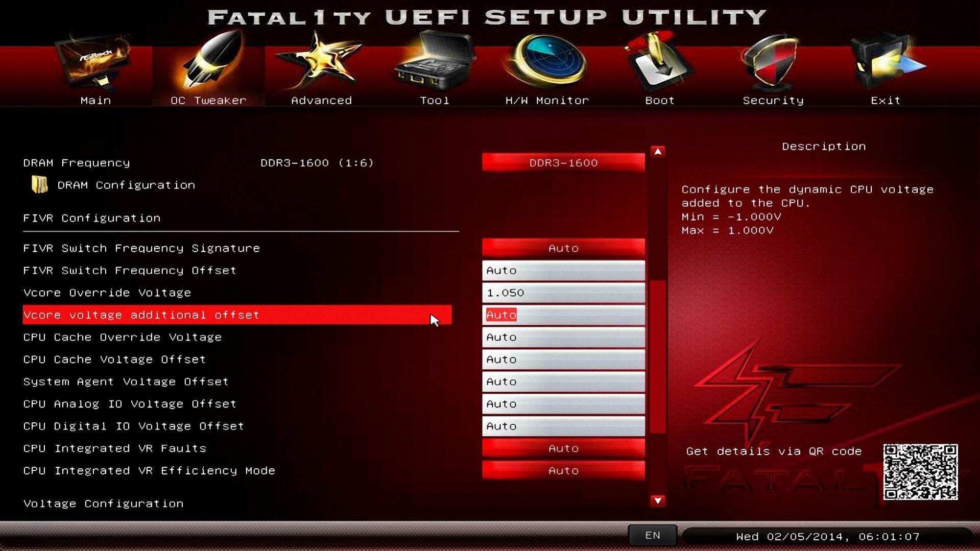Open CPU Integrated VR Efficiency Mode dropdown

(563, 470)
